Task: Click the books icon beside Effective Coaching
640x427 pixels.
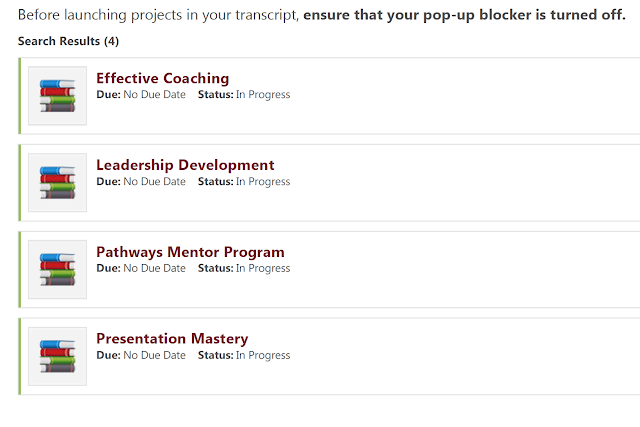Action: point(58,96)
